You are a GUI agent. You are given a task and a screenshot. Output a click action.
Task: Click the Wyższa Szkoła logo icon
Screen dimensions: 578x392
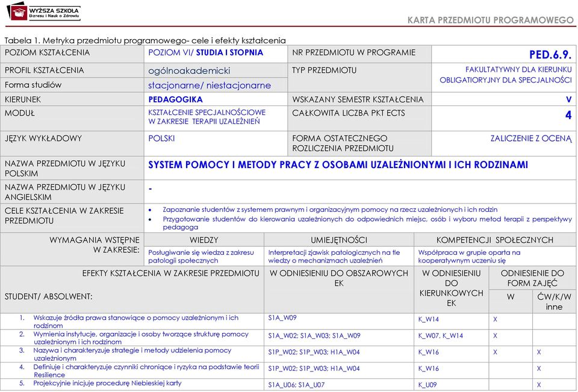pyautogui.click(x=17, y=11)
